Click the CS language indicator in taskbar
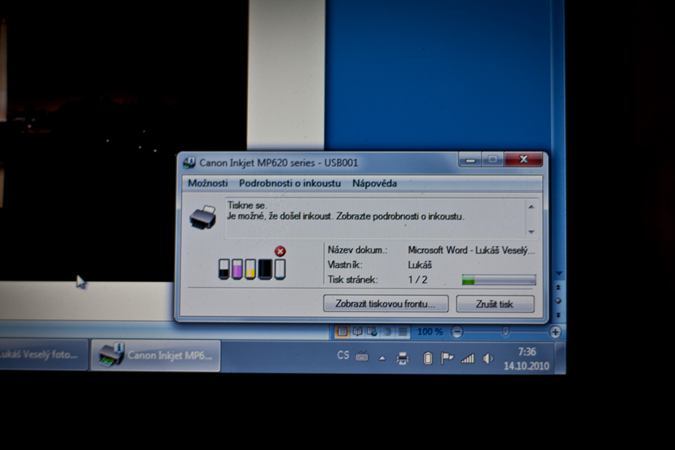675x450 pixels. click(x=343, y=355)
